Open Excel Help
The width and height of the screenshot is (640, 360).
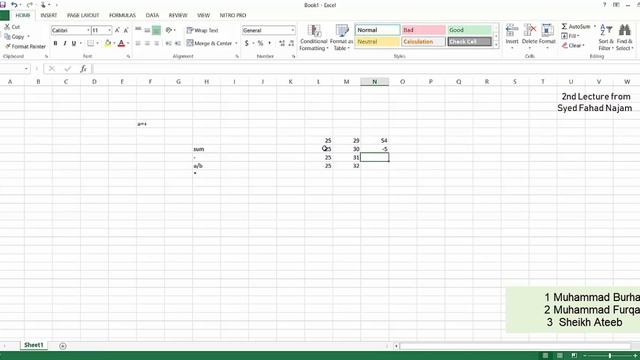[x=604, y=5]
